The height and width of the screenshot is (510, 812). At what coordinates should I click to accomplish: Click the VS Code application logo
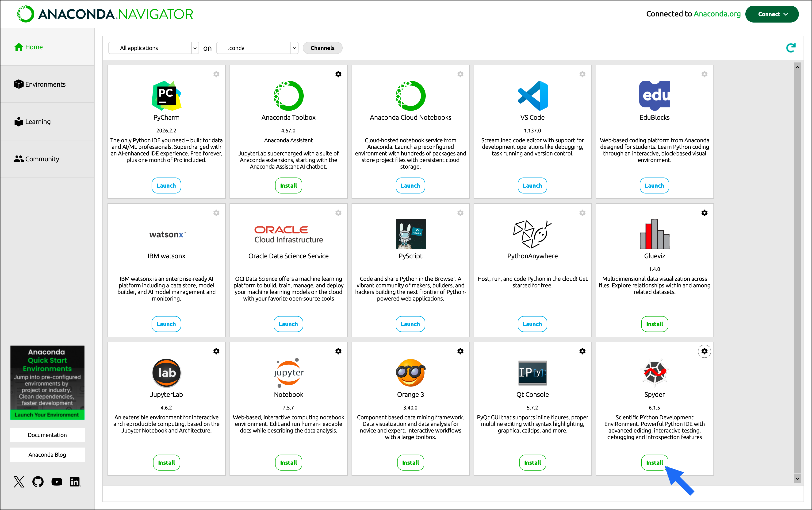[532, 96]
